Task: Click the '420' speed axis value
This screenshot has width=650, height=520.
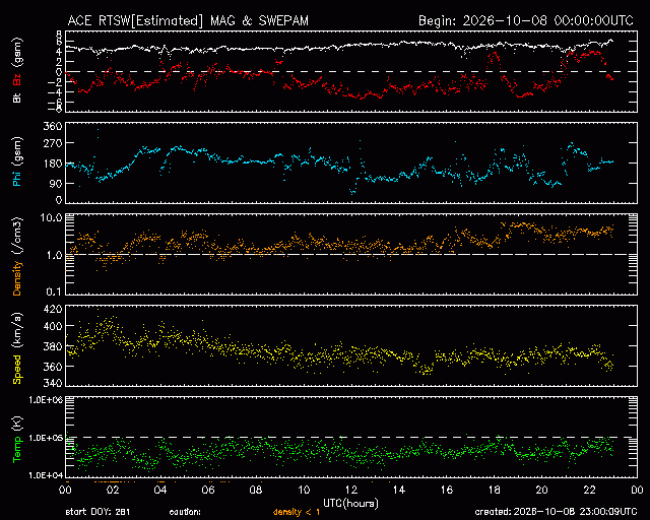Action: pos(52,309)
